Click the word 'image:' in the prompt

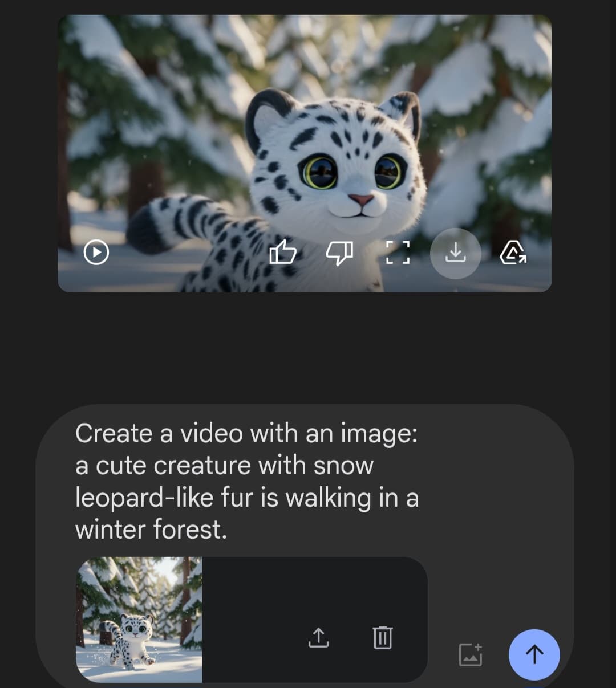(379, 434)
